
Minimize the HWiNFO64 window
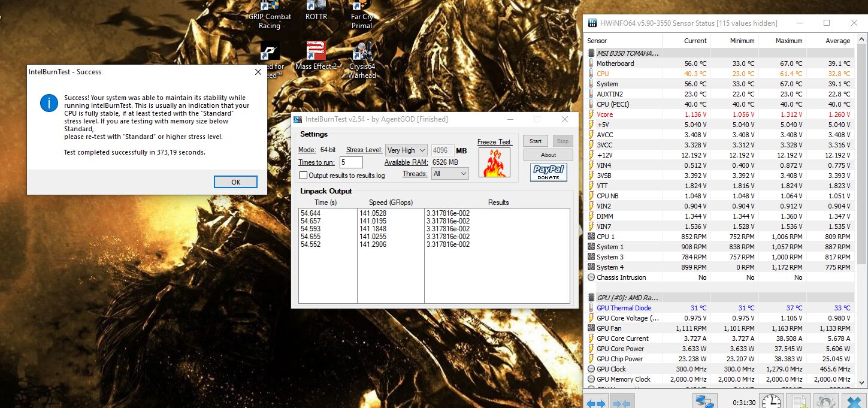pyautogui.click(x=799, y=23)
